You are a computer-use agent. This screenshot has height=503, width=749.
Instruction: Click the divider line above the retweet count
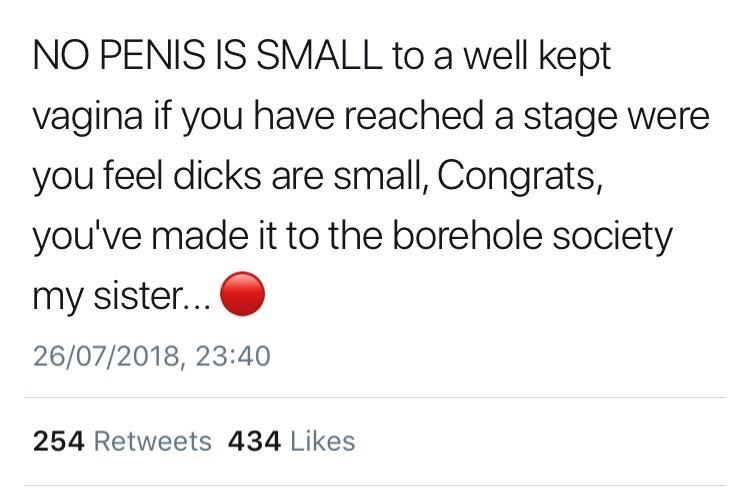374,398
